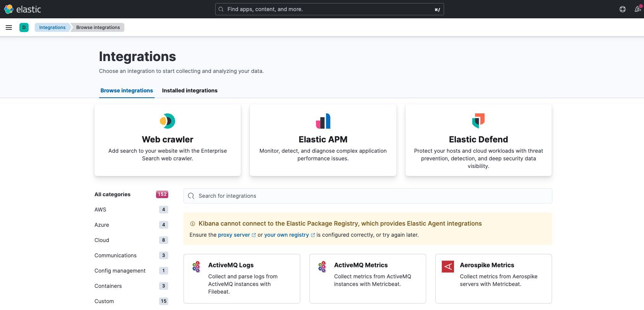This screenshot has width=644, height=310.
Task: Filter by AWS category
Action: 131,210
